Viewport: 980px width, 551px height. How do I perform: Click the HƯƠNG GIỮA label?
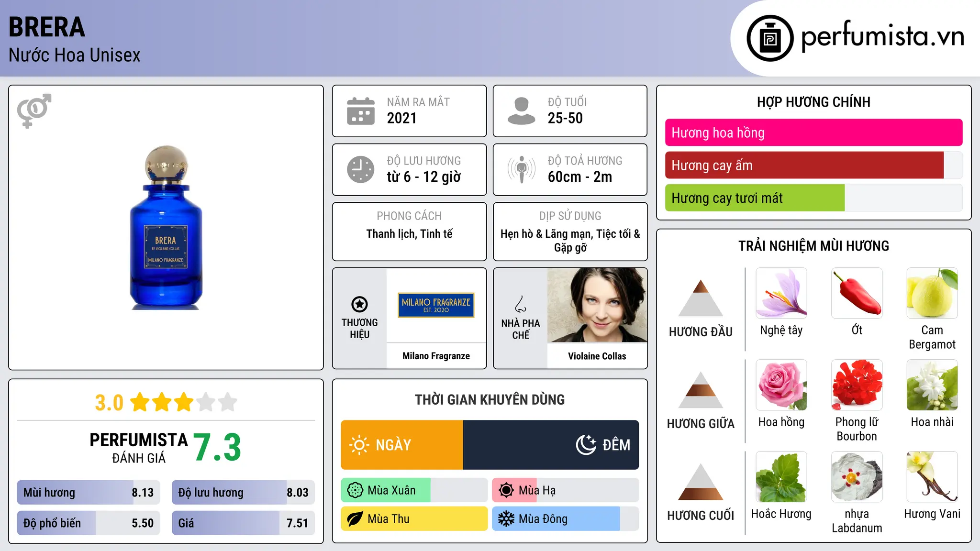coord(701,424)
